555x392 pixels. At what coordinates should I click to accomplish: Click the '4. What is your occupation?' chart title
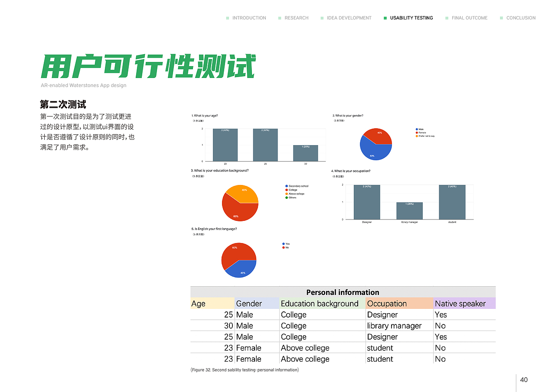click(351, 171)
